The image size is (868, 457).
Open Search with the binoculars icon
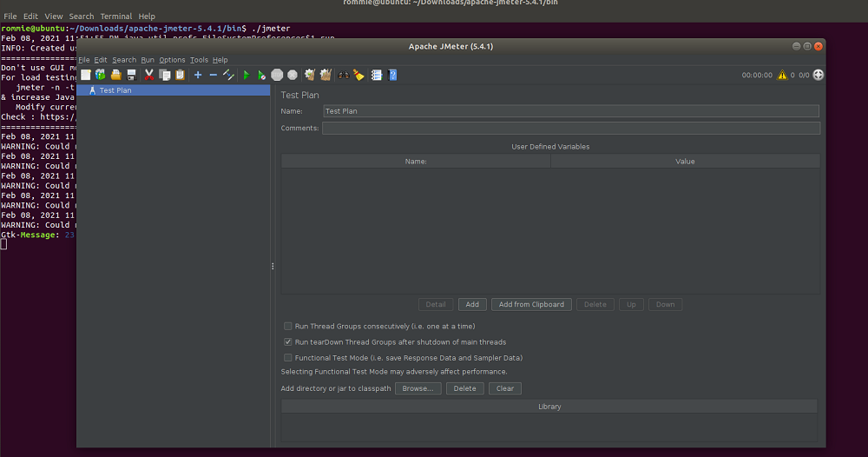coord(343,75)
